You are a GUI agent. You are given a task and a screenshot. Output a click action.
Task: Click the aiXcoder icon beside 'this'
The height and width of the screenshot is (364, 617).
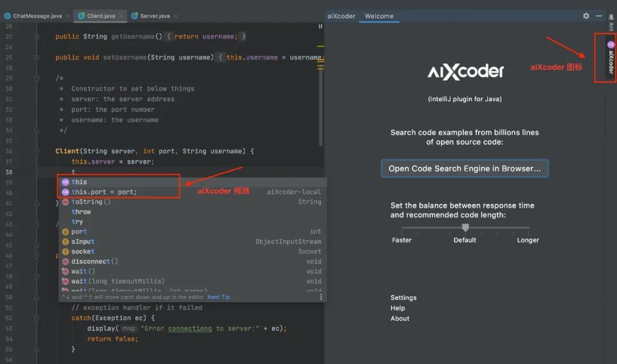(x=65, y=182)
